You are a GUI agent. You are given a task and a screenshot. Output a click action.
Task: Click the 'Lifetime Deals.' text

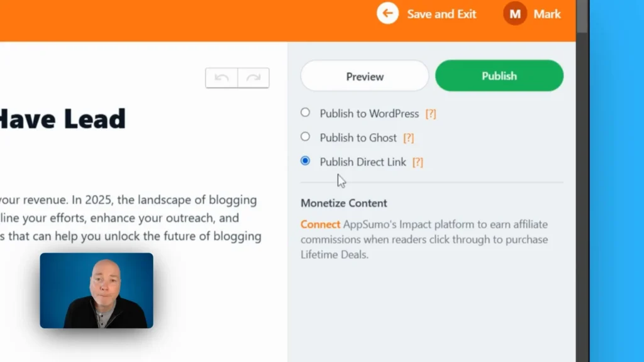[x=335, y=255]
